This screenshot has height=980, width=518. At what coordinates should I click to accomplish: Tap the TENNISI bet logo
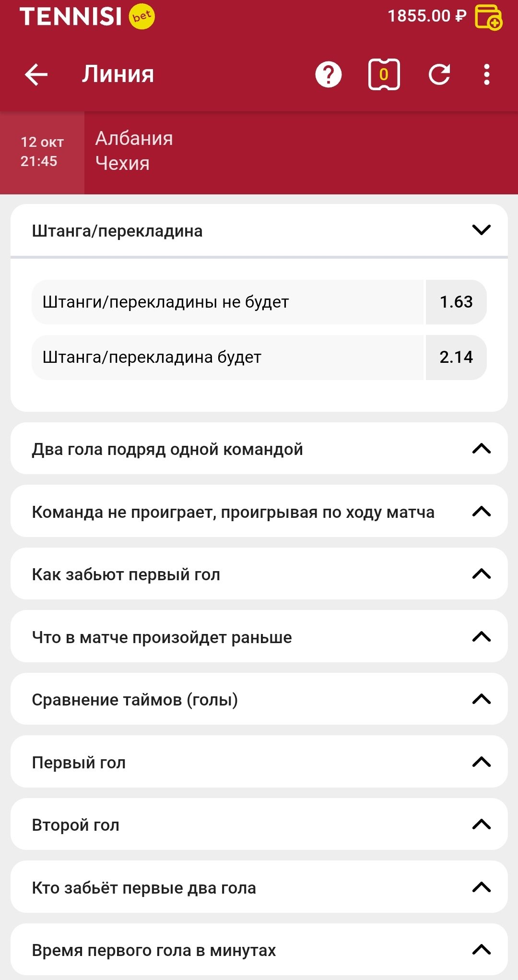pyautogui.click(x=87, y=17)
